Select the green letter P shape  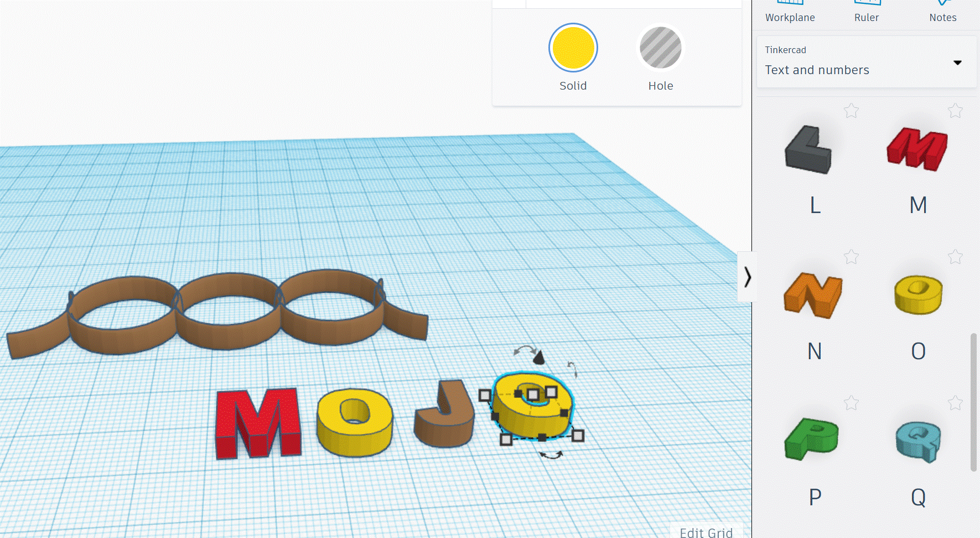tap(812, 440)
